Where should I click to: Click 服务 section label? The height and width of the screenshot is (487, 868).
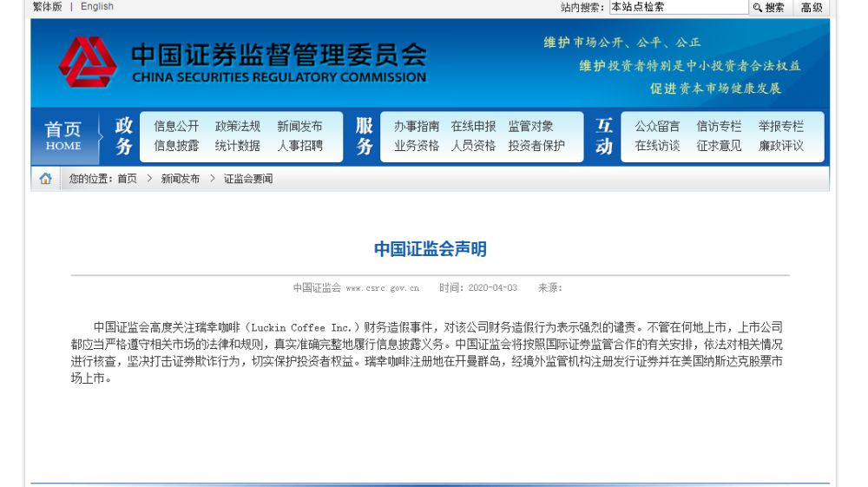364,136
